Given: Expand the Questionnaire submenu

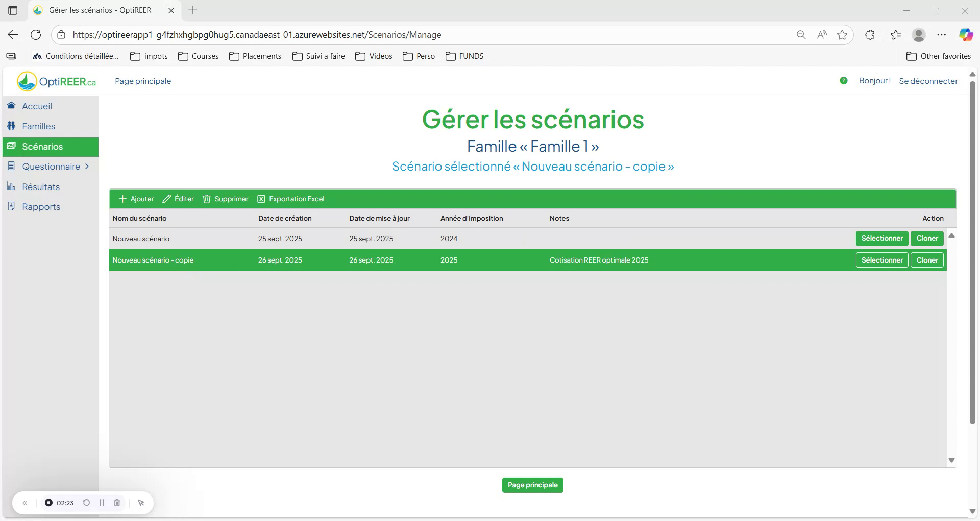Looking at the screenshot, I should [87, 166].
